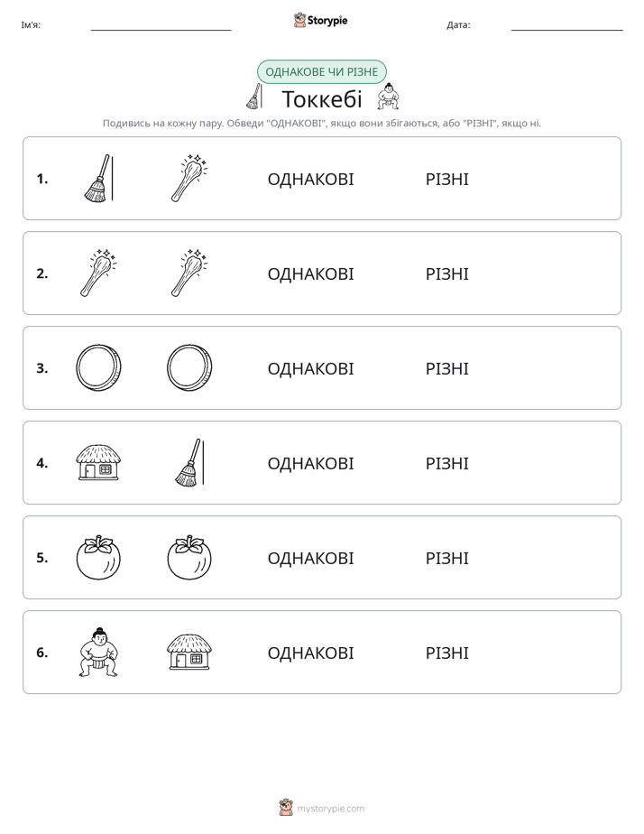Click the thatched hut icon in row 4
644x834 pixels.
pos(98,463)
